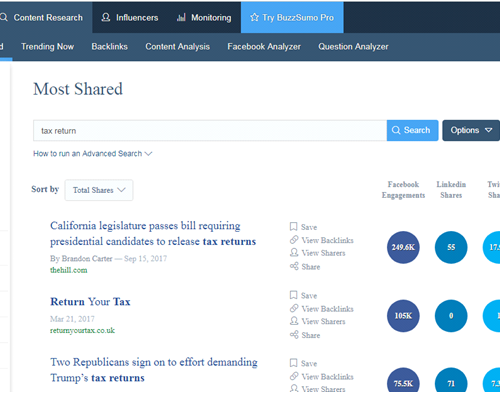Click the View Sharers person icon for the California article
The height and width of the screenshot is (393, 500).
[x=294, y=252]
